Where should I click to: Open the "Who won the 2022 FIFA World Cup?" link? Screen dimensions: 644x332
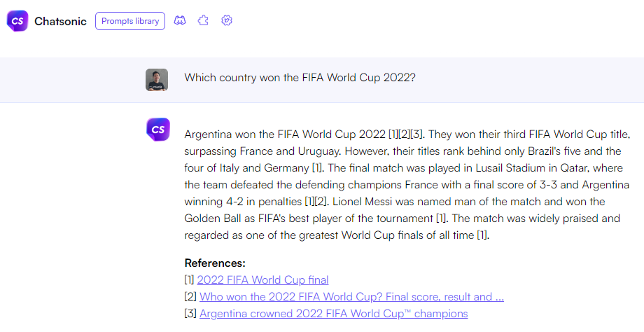coord(351,297)
